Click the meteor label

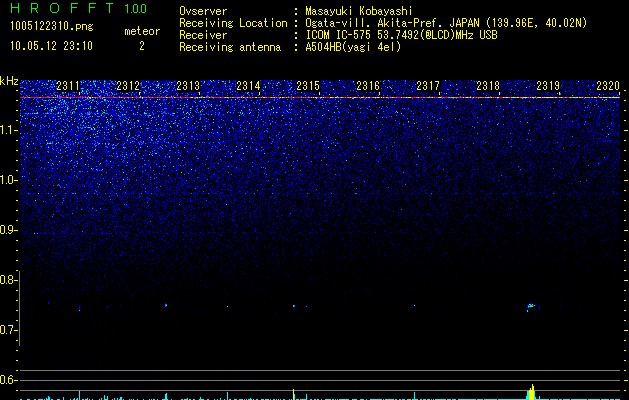click(x=142, y=31)
